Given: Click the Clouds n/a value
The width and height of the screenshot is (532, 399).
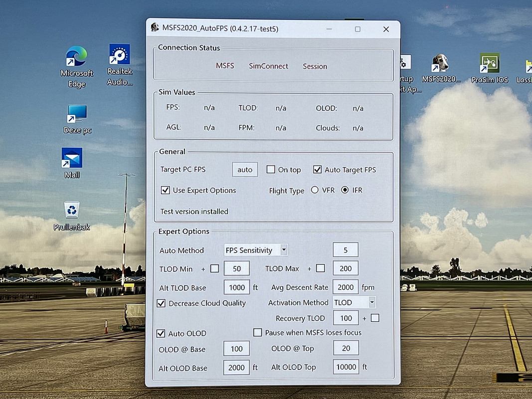Looking at the screenshot, I should [358, 128].
